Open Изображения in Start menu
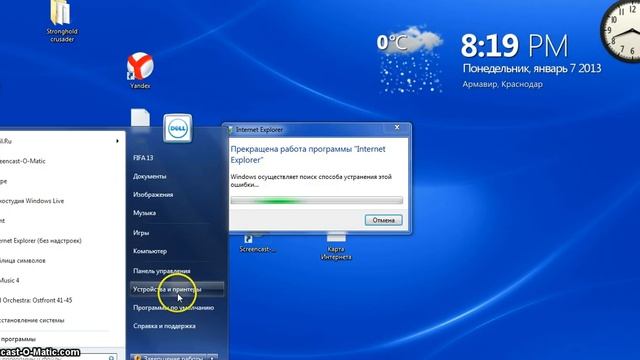 153,195
